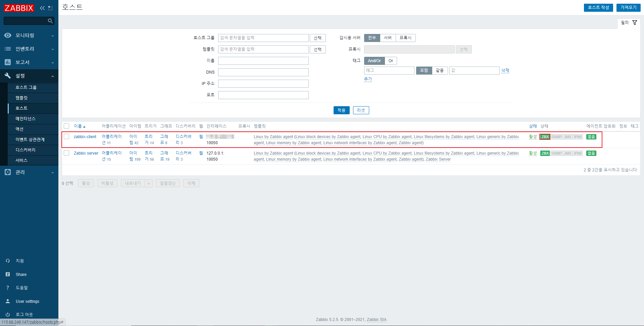Click ZBX availability badge for zabbix-client

pyautogui.click(x=545, y=137)
